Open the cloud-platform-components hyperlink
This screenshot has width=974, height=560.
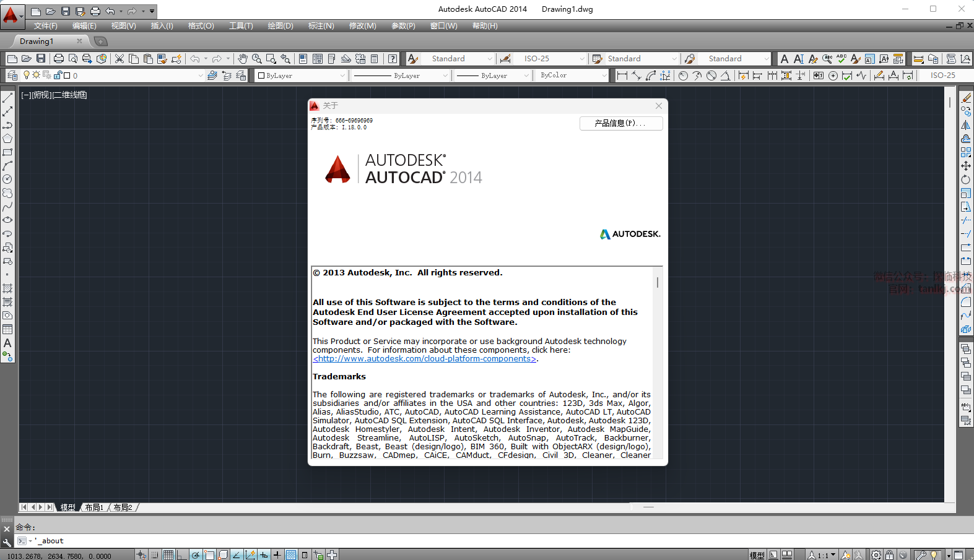tap(425, 359)
